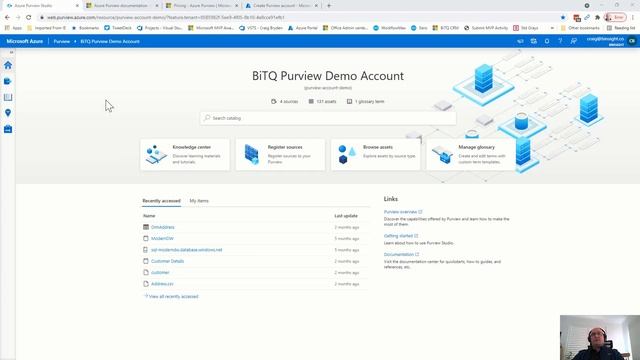The width and height of the screenshot is (640, 360).
Task: Focus the Search catalog field
Action: pyautogui.click(x=328, y=118)
